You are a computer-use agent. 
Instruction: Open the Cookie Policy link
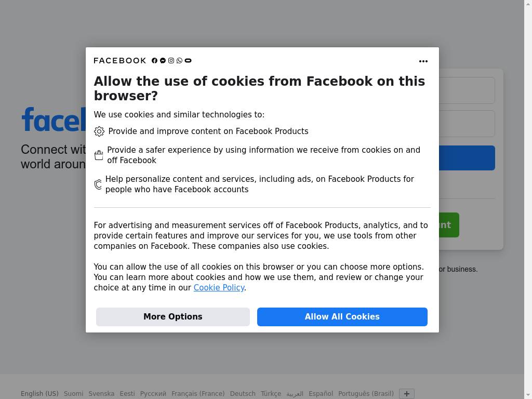[x=219, y=288]
